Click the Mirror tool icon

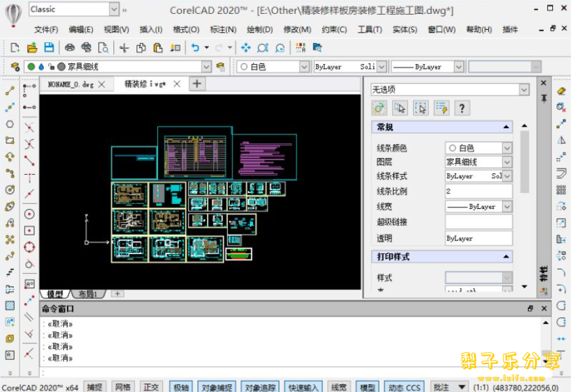pos(561,140)
